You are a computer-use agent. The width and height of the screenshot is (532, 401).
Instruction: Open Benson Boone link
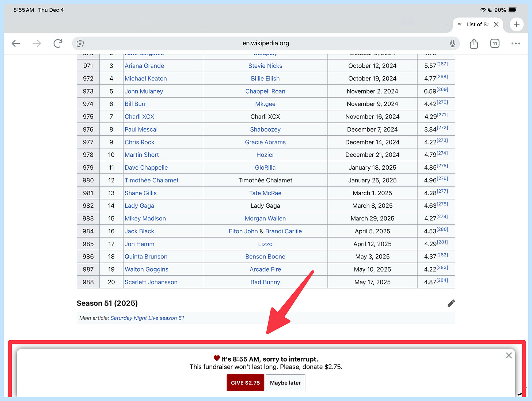pyautogui.click(x=265, y=257)
